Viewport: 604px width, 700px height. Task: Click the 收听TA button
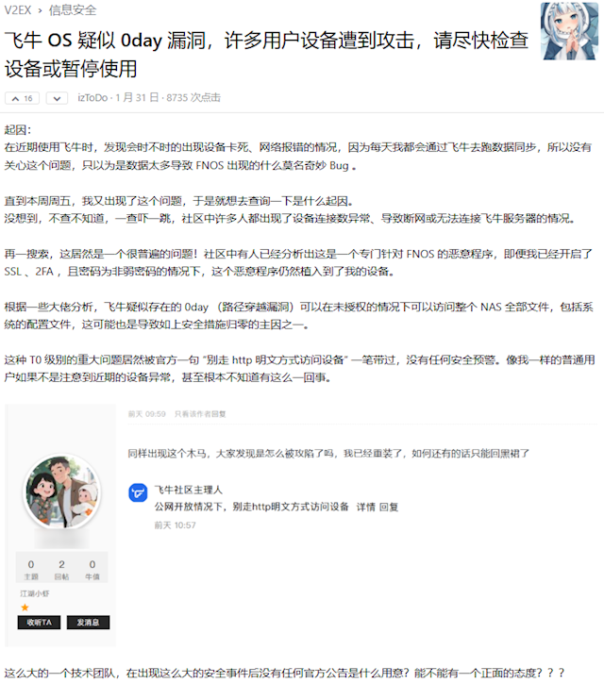click(39, 623)
